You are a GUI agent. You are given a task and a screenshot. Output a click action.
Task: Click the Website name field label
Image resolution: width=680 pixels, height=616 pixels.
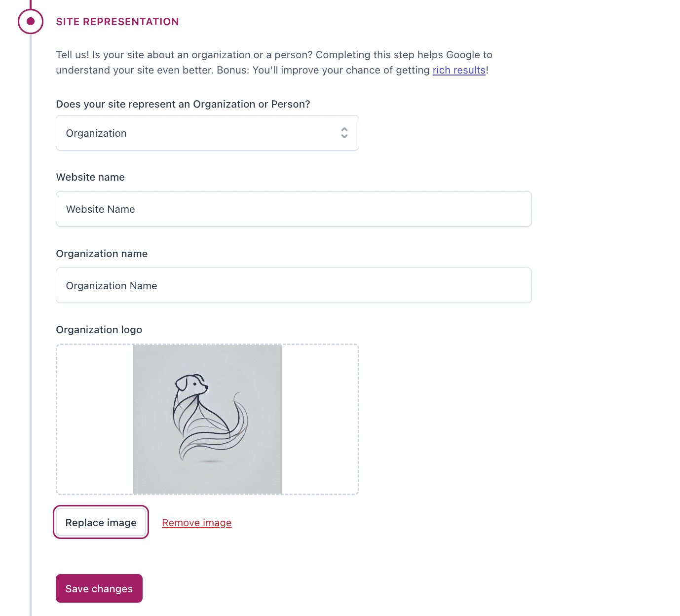[x=90, y=177]
